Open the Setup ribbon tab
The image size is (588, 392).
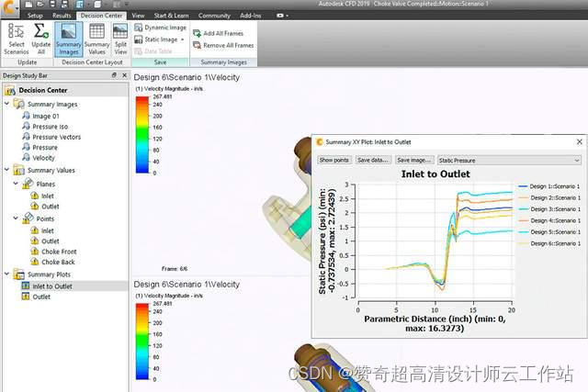point(35,16)
